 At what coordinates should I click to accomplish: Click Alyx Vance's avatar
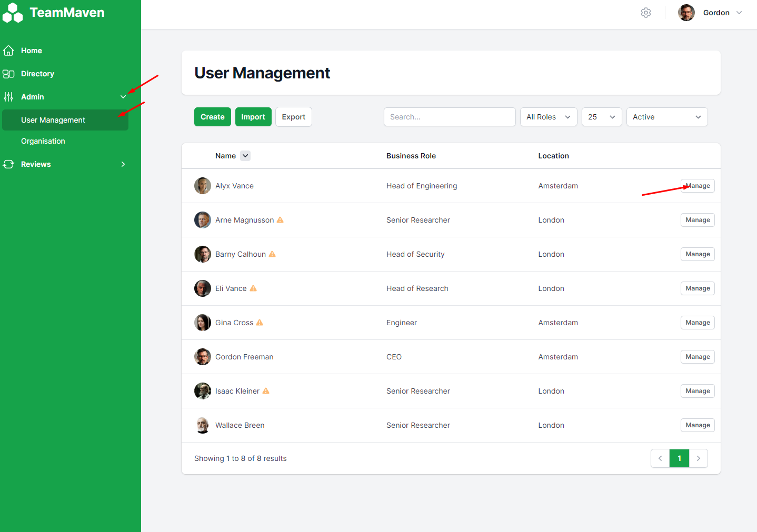pos(203,186)
